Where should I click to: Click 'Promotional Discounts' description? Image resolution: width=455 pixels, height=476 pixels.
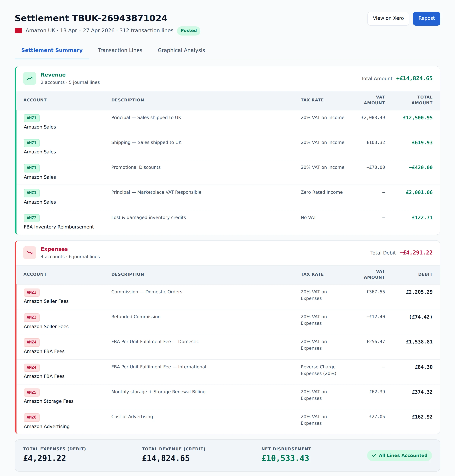coord(136,168)
